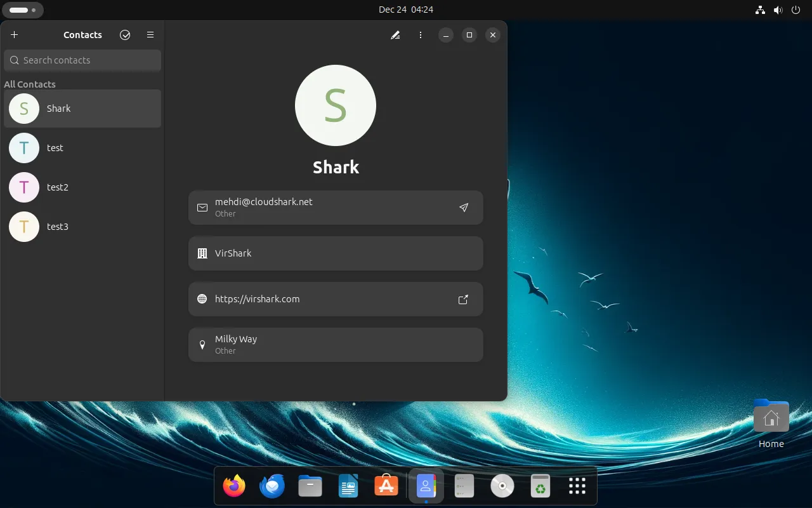Click the Milky Way address text
The width and height of the screenshot is (812, 508).
pos(236,339)
